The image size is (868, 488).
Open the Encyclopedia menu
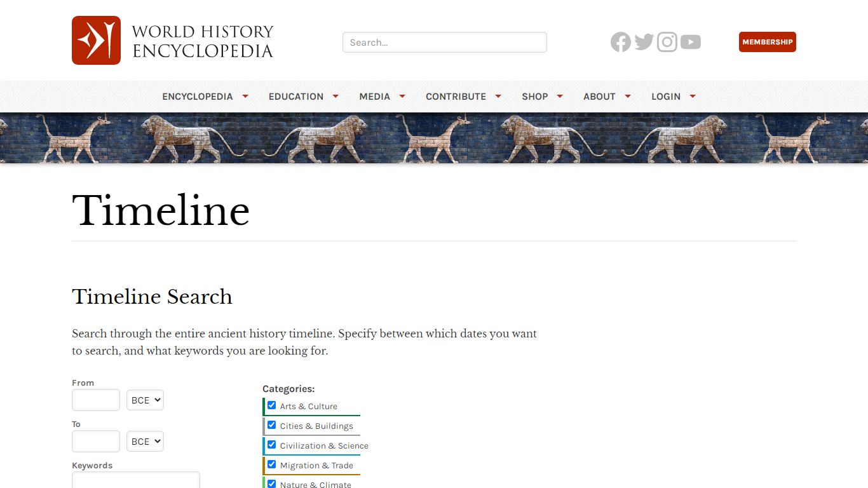(x=198, y=97)
